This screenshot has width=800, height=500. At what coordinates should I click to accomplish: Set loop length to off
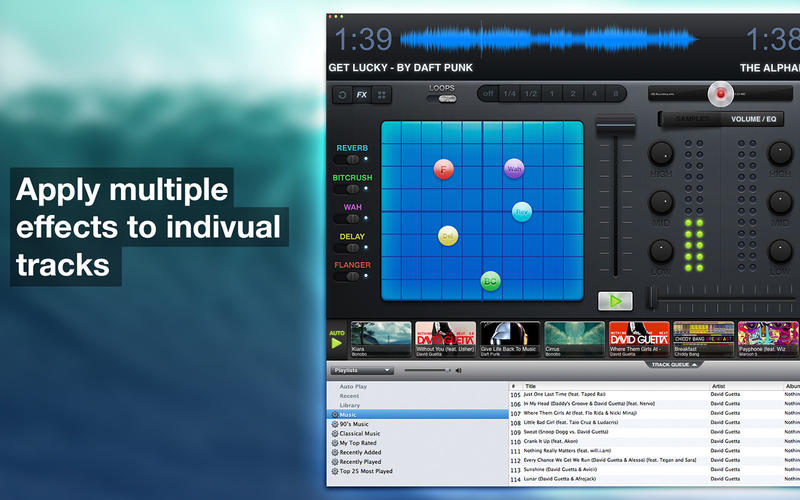point(488,94)
